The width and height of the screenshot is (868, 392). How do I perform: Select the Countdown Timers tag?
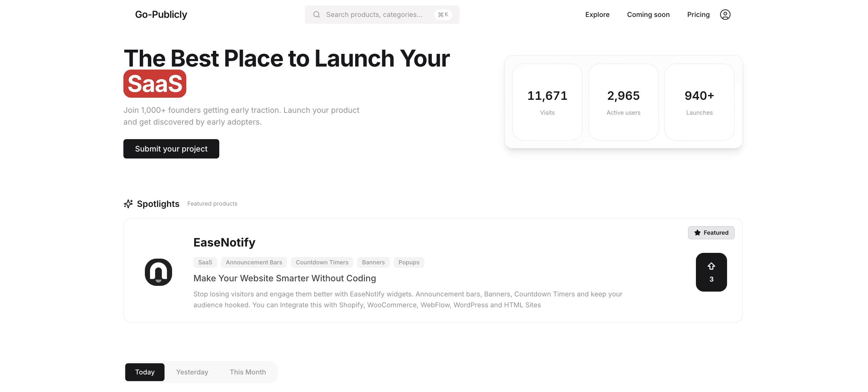click(322, 262)
